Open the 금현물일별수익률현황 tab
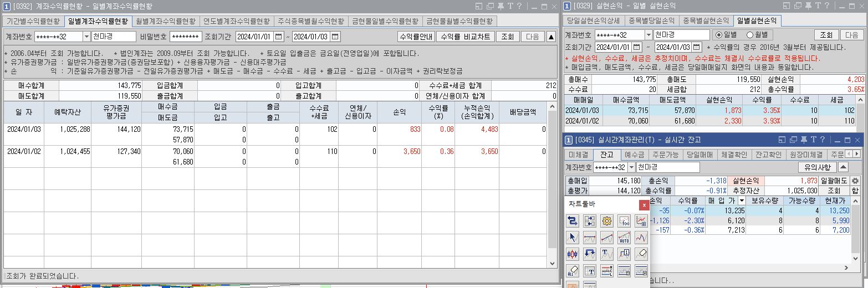868x288 pixels. click(x=385, y=21)
